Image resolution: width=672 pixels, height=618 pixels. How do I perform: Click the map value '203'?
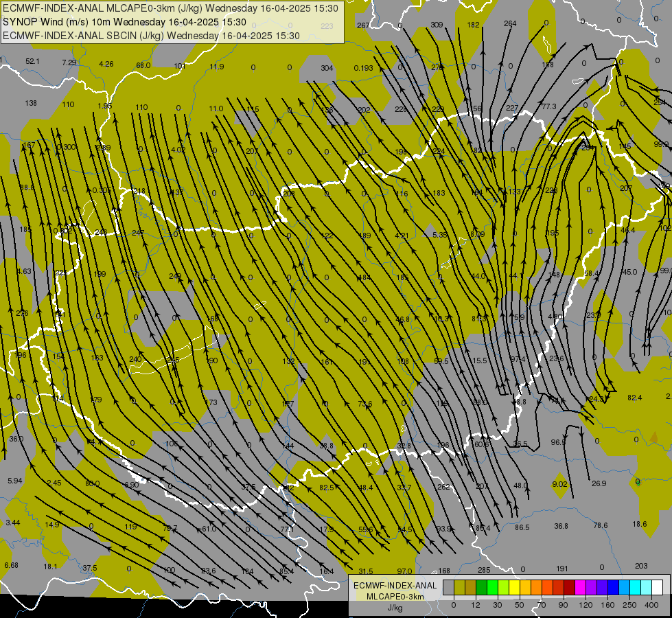point(641,566)
